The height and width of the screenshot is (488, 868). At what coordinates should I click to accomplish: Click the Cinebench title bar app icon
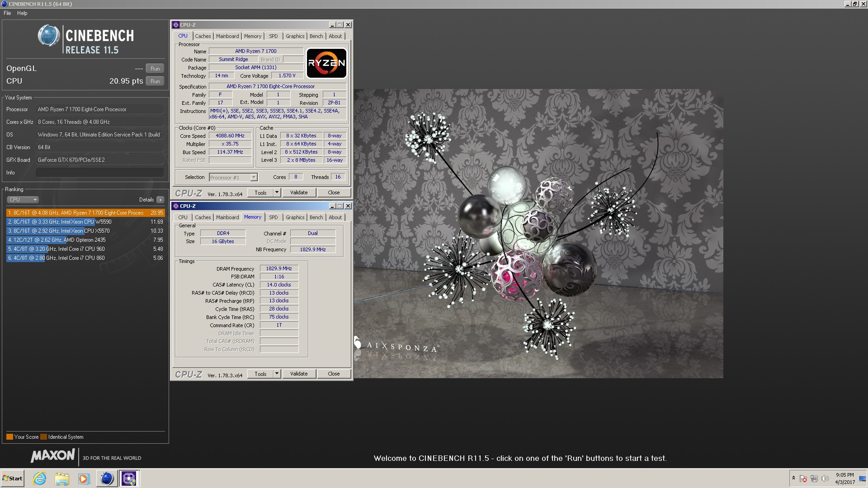tap(5, 4)
